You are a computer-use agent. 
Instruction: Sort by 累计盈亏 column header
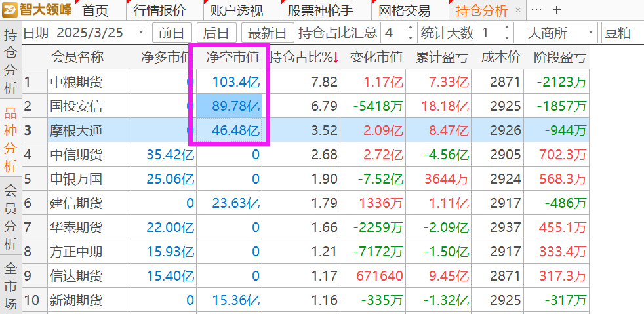(x=441, y=58)
